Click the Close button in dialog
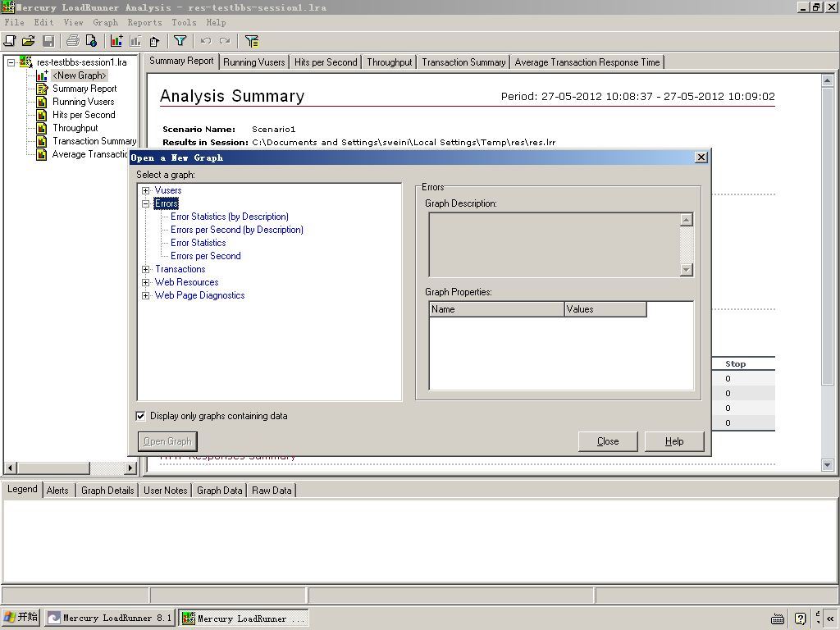The width and height of the screenshot is (840, 630). pyautogui.click(x=608, y=441)
